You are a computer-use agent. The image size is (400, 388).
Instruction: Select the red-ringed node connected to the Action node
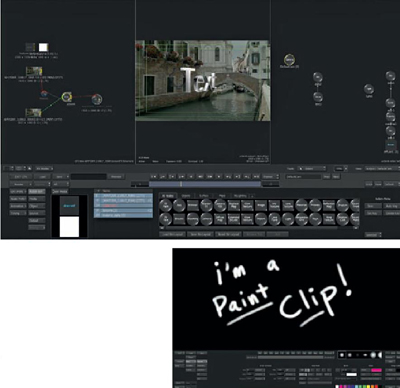[x=44, y=94]
